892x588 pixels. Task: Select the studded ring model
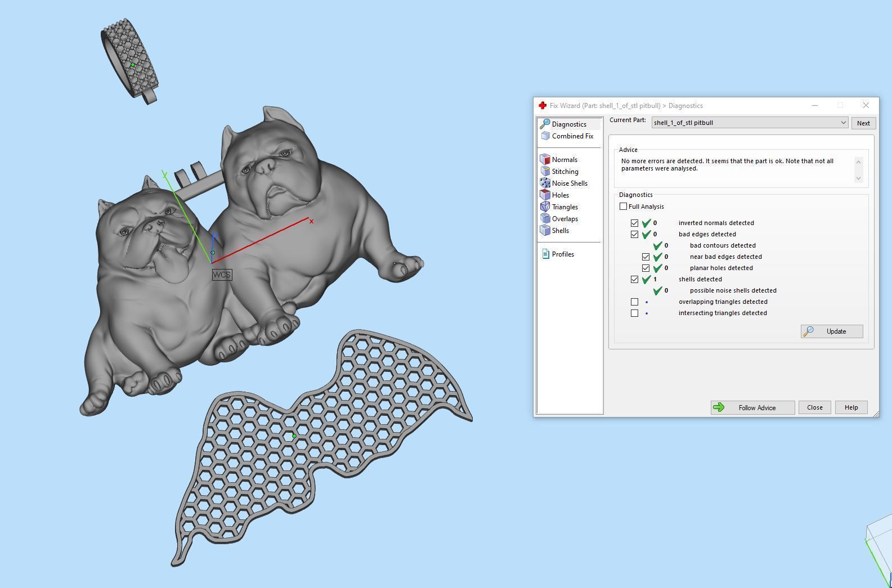[130, 61]
